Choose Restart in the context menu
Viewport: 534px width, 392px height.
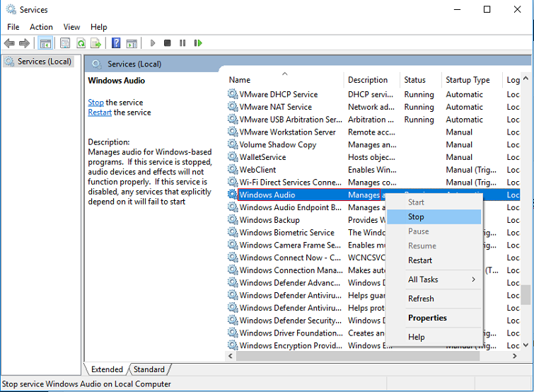tap(420, 260)
